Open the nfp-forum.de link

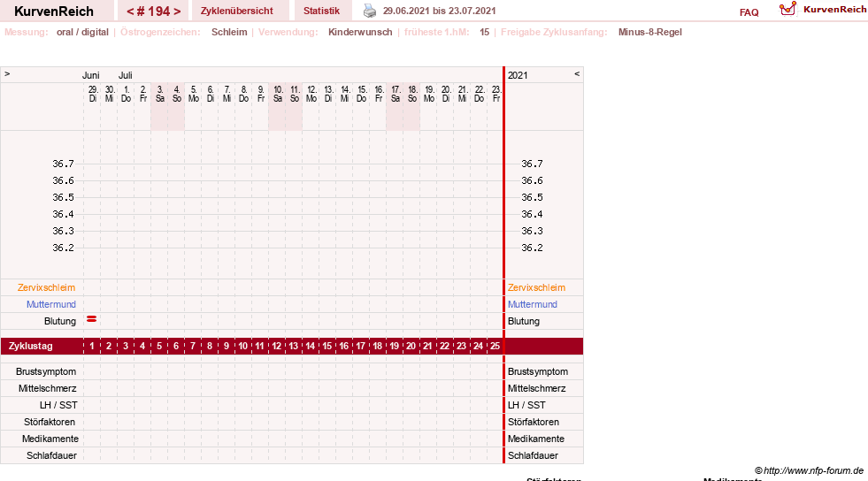point(810,470)
